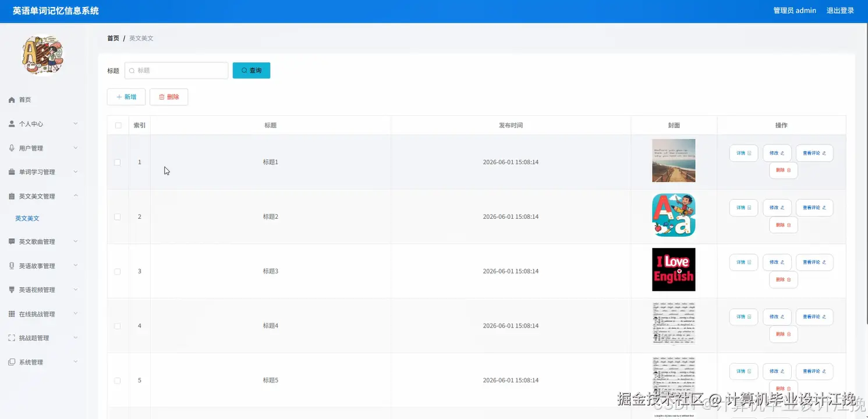The width and height of the screenshot is (868, 419).
Task: Select the checkbox in the table header
Action: pos(118,126)
